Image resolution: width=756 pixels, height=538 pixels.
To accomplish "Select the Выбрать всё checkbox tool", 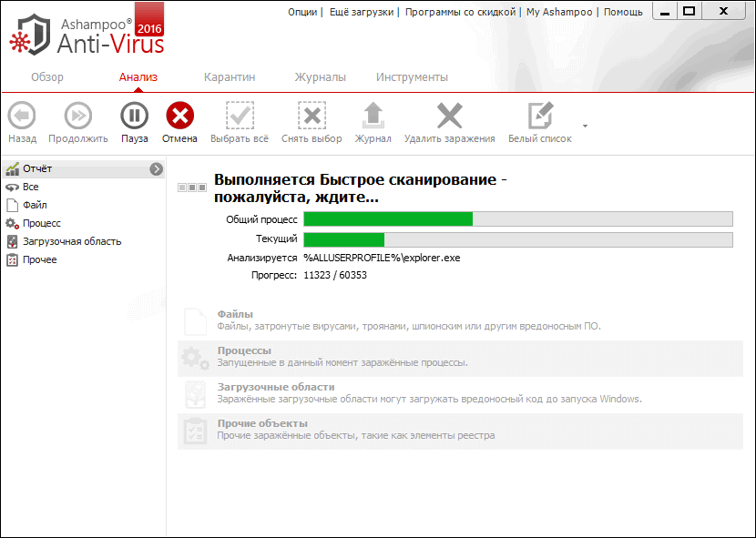I will point(240,123).
